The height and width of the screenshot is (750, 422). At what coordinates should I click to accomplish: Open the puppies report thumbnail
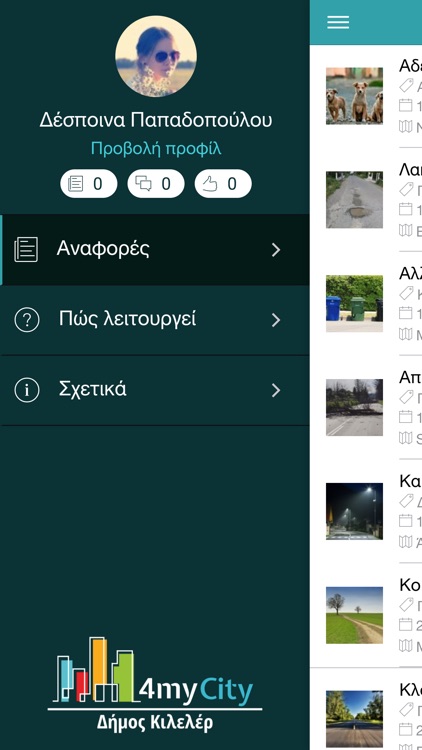[355, 96]
